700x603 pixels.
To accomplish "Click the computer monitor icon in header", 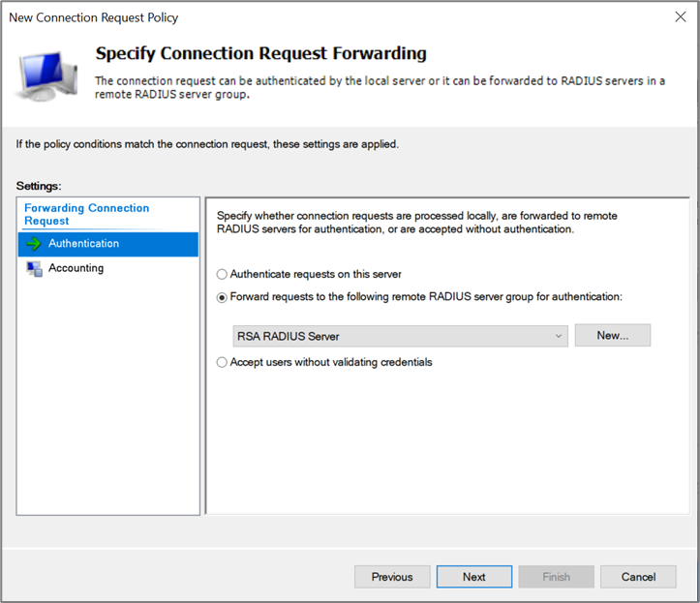I will tap(48, 74).
